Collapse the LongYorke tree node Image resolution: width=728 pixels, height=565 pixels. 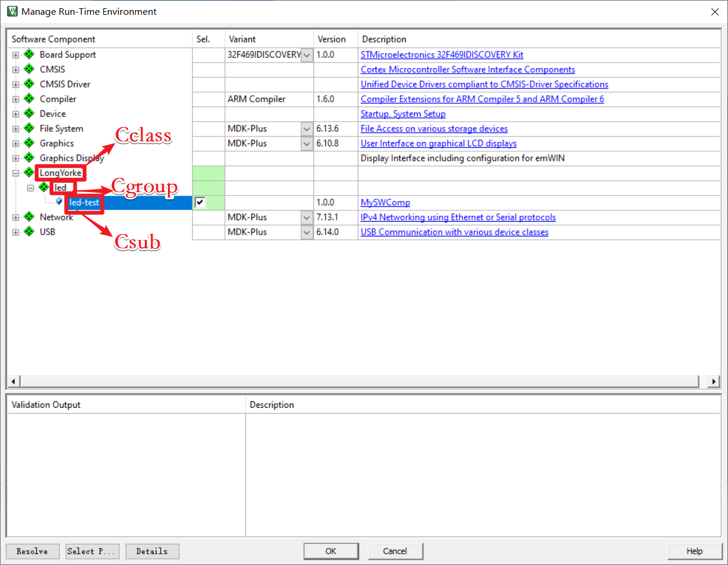(16, 173)
